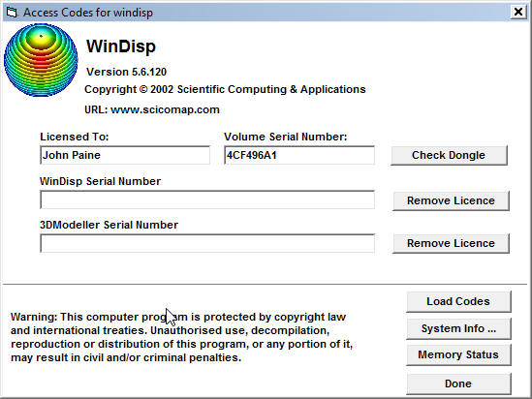Click the URL www.scicomap.com text
The height and width of the screenshot is (399, 532).
coord(152,109)
